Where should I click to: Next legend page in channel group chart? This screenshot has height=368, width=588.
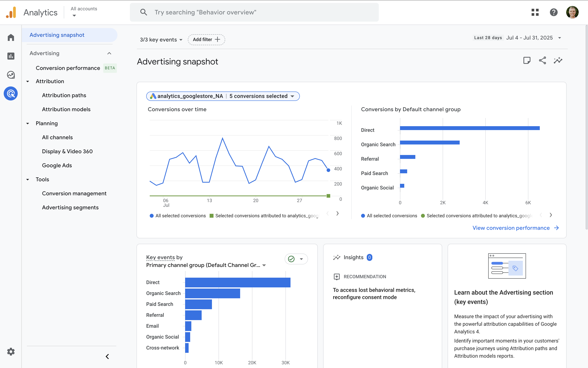pos(551,215)
